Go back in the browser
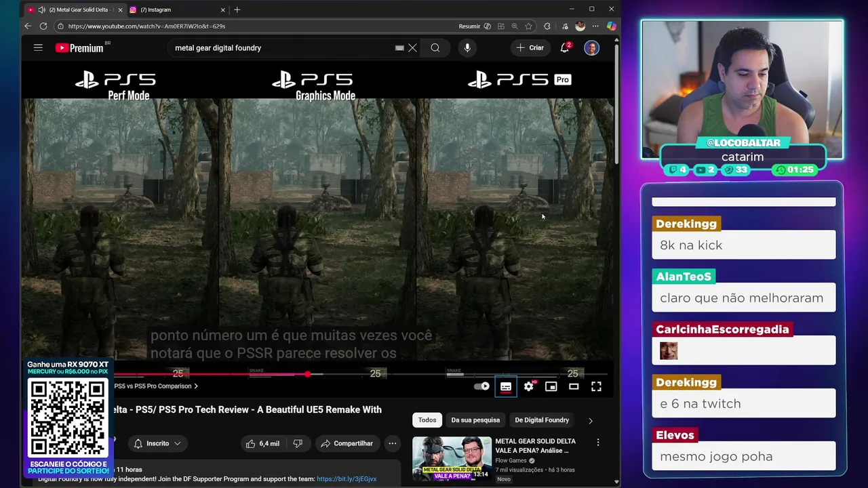868x488 pixels. 28,26
